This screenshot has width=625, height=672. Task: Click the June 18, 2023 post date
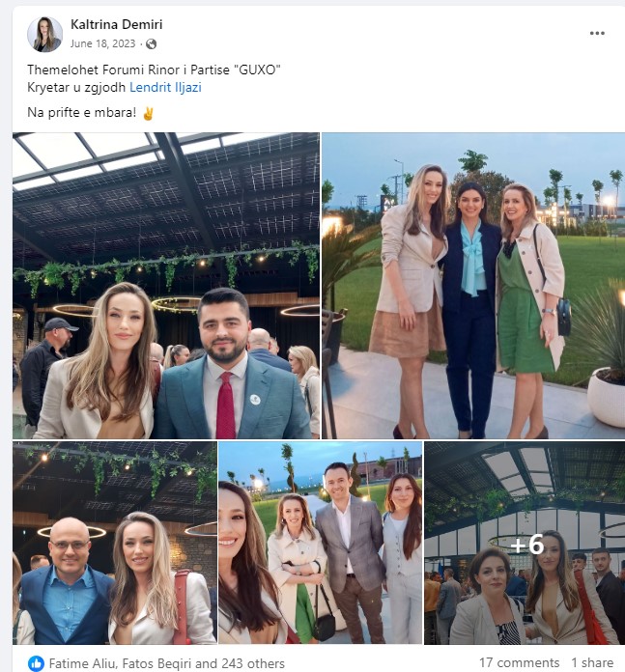click(x=103, y=43)
